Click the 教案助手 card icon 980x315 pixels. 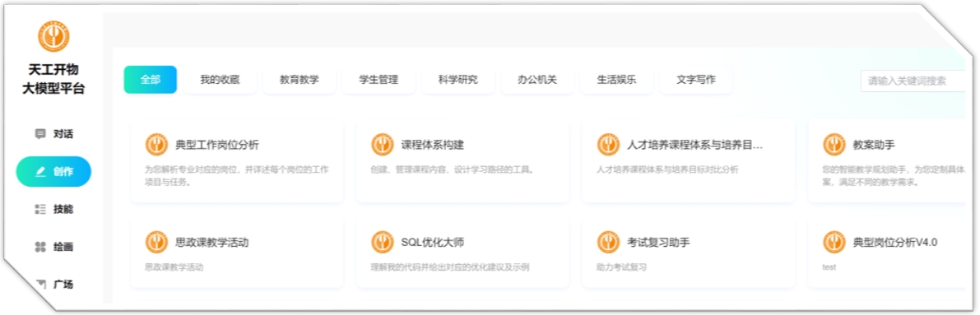[x=834, y=145]
